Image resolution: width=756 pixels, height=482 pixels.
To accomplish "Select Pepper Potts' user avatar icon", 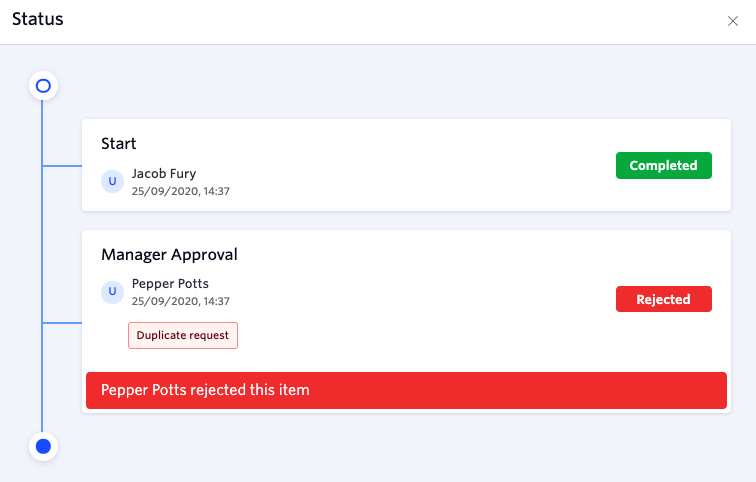I will [x=112, y=291].
